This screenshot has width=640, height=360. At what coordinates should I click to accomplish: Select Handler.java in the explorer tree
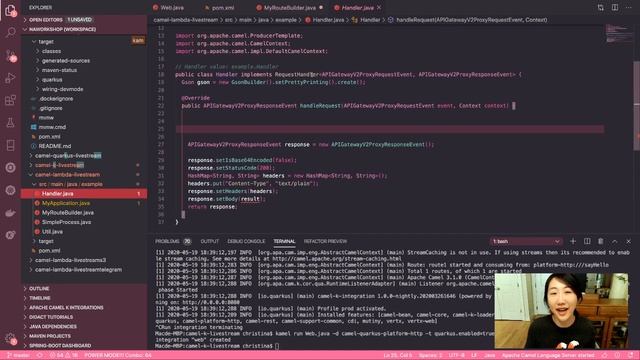(84, 193)
